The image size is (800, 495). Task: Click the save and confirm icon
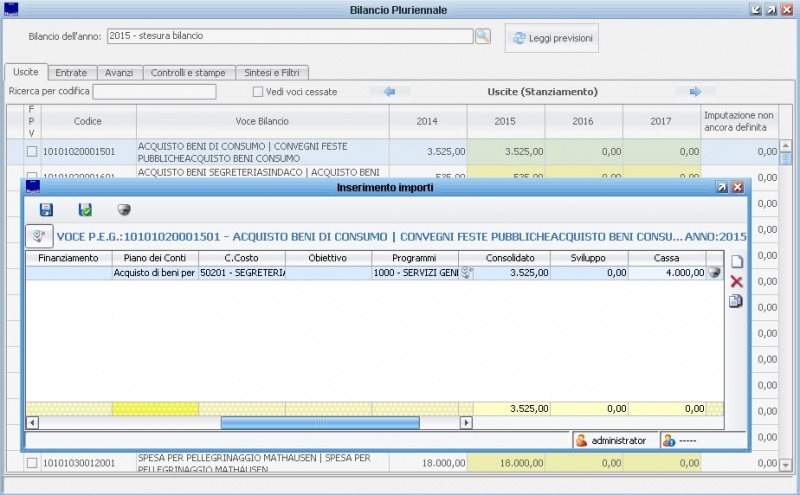86,210
